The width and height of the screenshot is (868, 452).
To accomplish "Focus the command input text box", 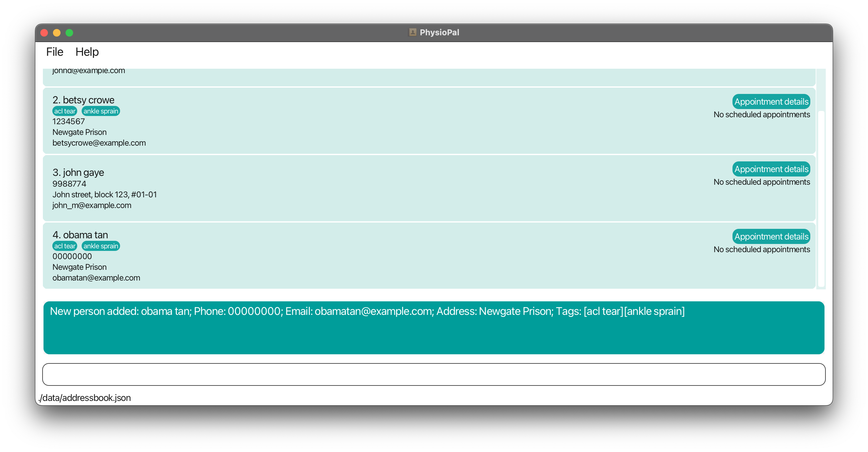I will pyautogui.click(x=434, y=374).
